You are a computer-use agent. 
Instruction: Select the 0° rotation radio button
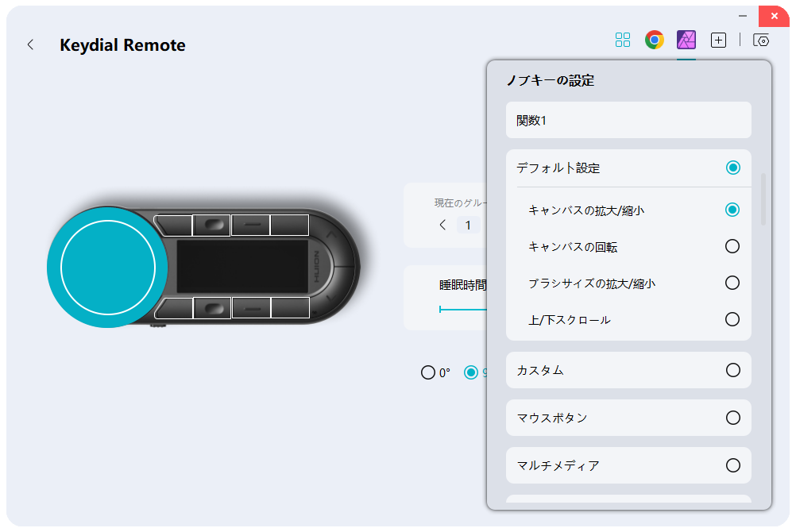click(428, 372)
